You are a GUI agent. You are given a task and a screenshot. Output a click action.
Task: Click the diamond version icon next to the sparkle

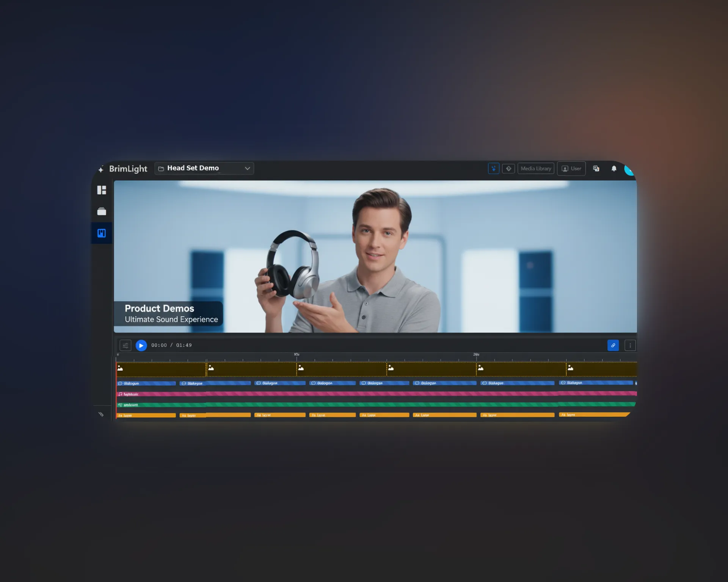tap(508, 169)
